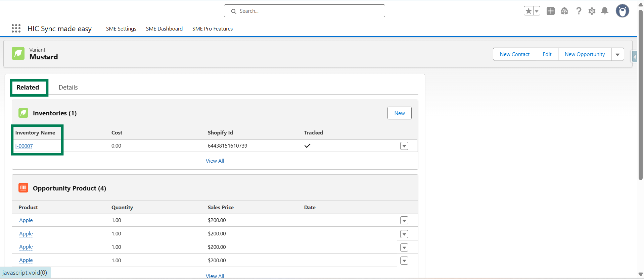Screen dimensions: 644x279
Task: Open the SME Dashboard nav tab
Action: pos(164,29)
